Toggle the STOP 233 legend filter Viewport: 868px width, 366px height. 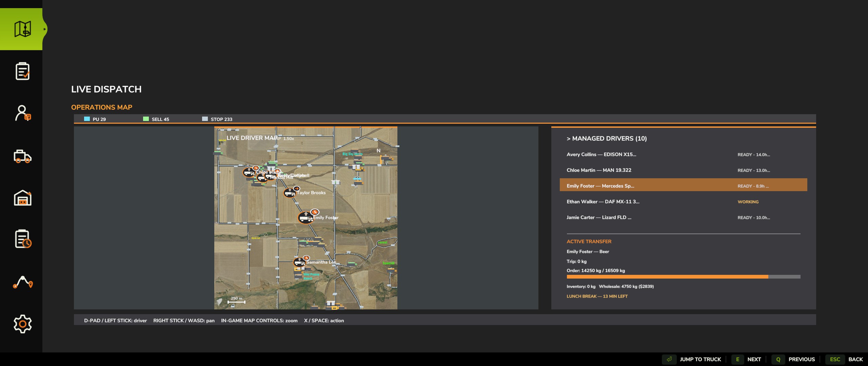(217, 119)
